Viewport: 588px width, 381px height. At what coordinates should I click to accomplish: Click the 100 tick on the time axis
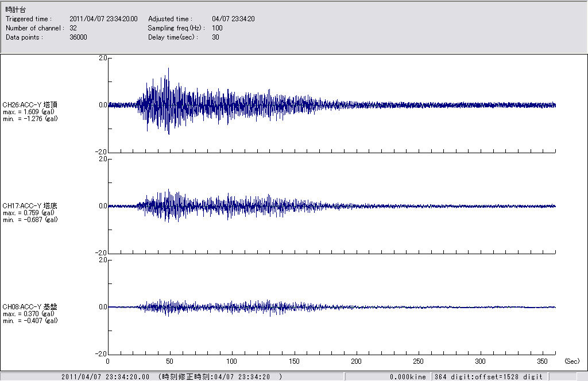click(x=232, y=361)
